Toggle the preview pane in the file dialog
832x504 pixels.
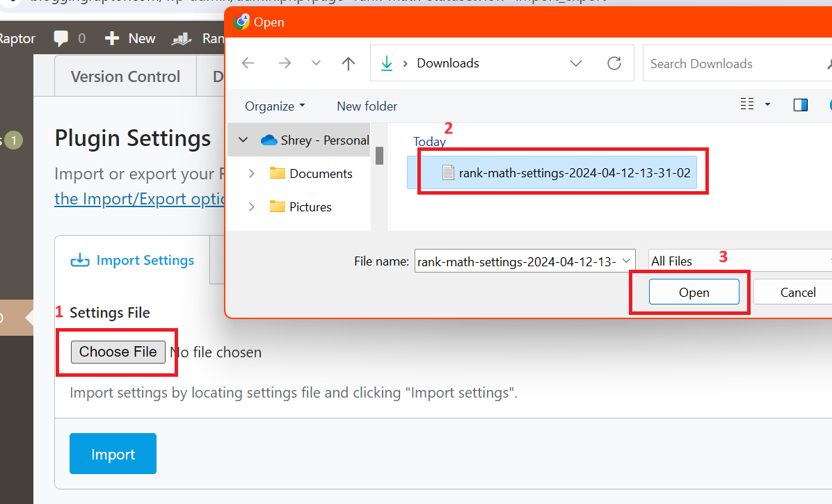tap(800, 104)
